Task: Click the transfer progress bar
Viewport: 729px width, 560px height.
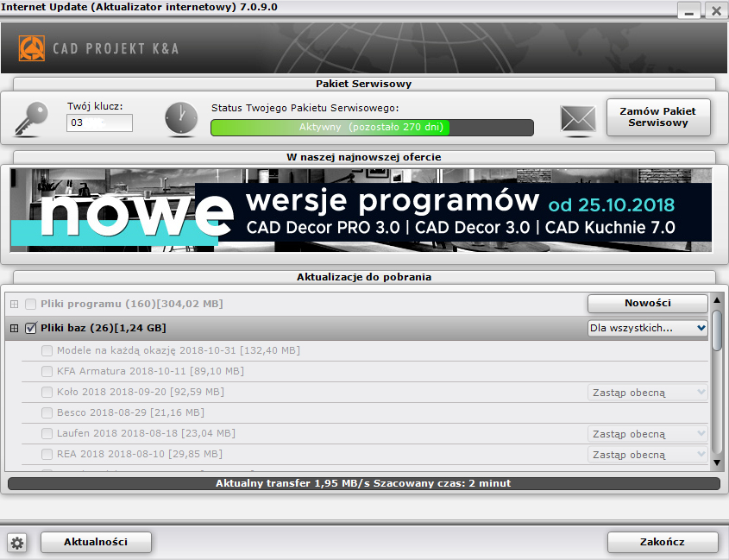Action: pos(364,484)
